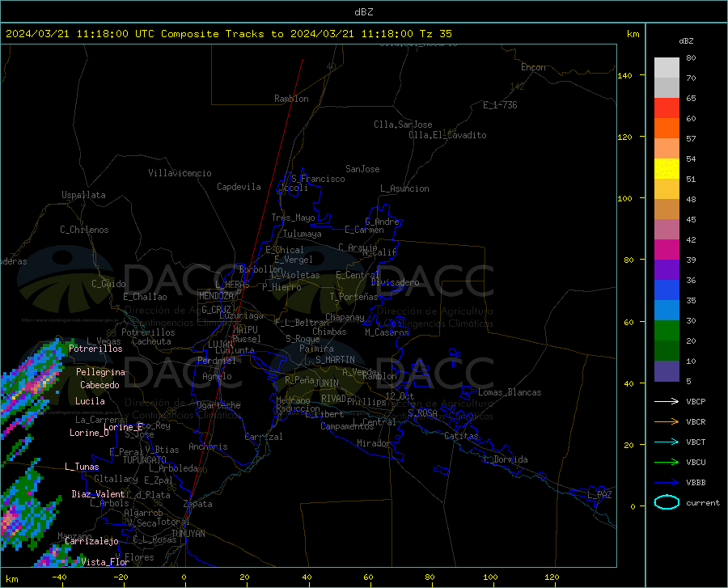The image size is (728, 588).
Task: Click the MAIPU map label
Action: click(x=245, y=329)
